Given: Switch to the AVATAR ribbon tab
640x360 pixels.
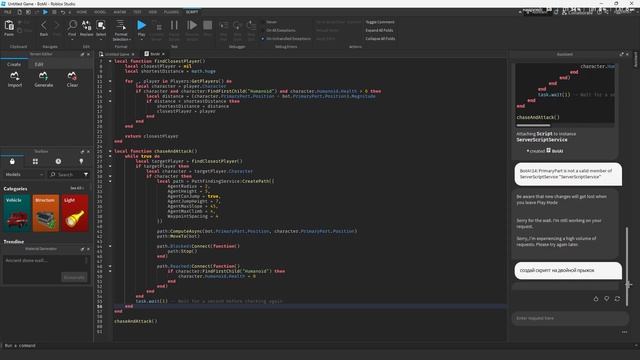Looking at the screenshot, I should click(x=120, y=12).
